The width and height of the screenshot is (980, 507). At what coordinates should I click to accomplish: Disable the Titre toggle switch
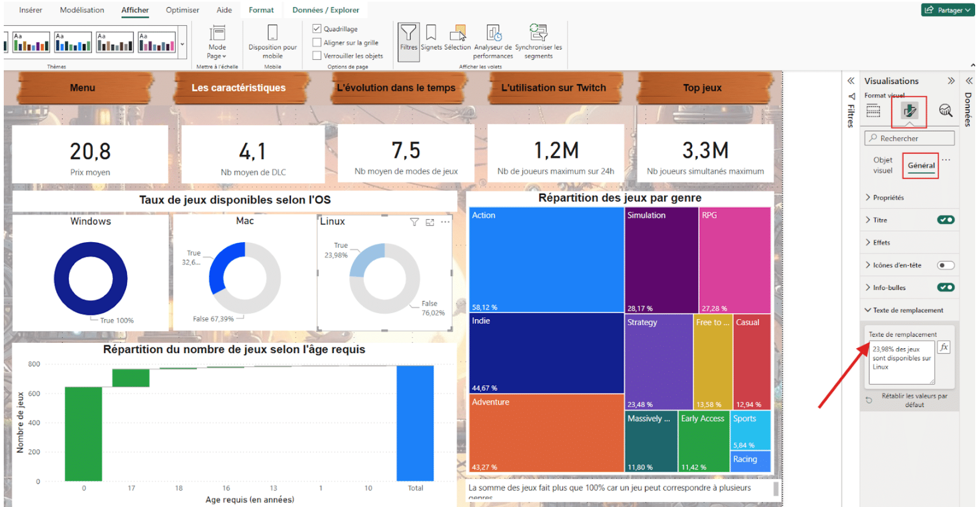(x=945, y=220)
